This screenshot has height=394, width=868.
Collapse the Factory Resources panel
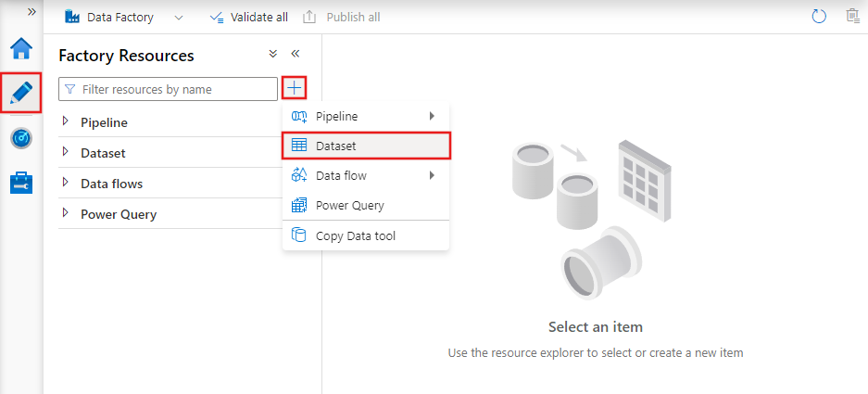(x=296, y=55)
